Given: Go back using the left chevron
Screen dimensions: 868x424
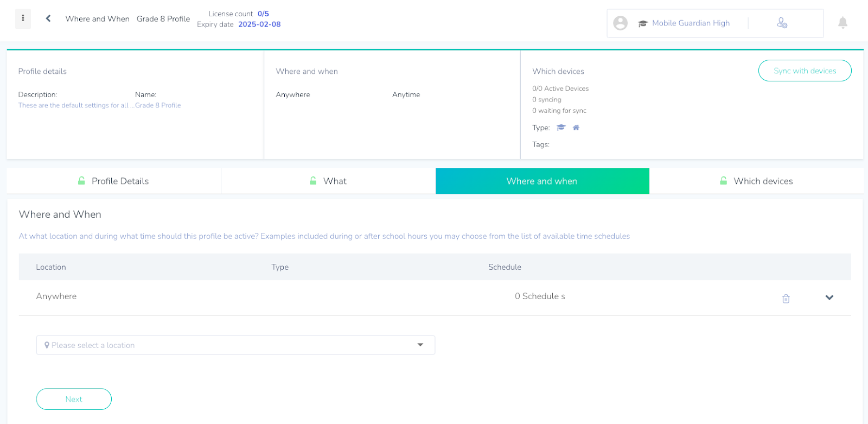Looking at the screenshot, I should (x=48, y=18).
